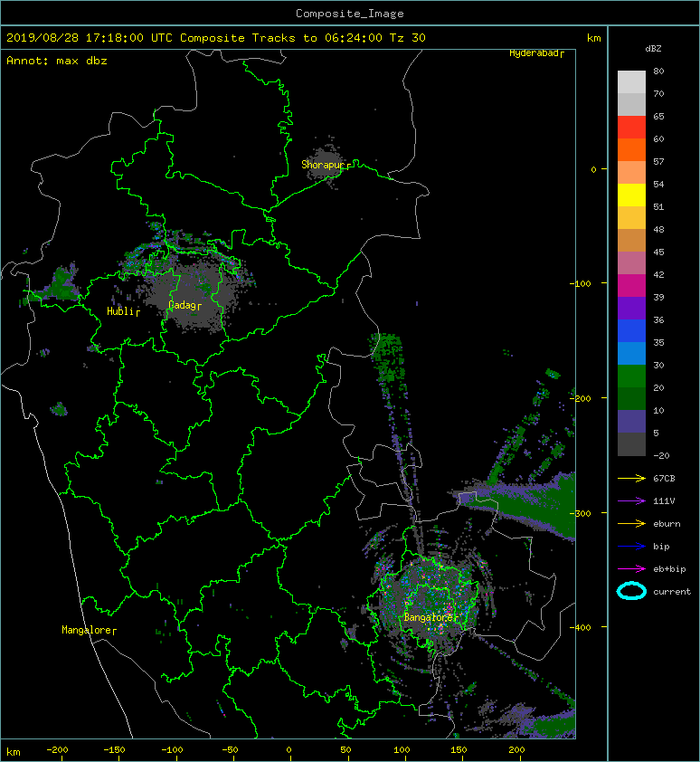Click the -200 km horizontal axis tick
700x762 pixels.
tap(57, 750)
